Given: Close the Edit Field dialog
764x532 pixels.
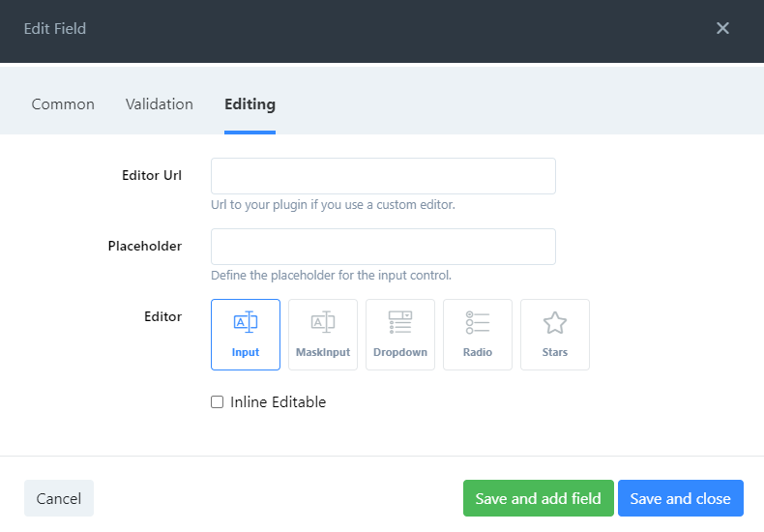Looking at the screenshot, I should (x=722, y=28).
